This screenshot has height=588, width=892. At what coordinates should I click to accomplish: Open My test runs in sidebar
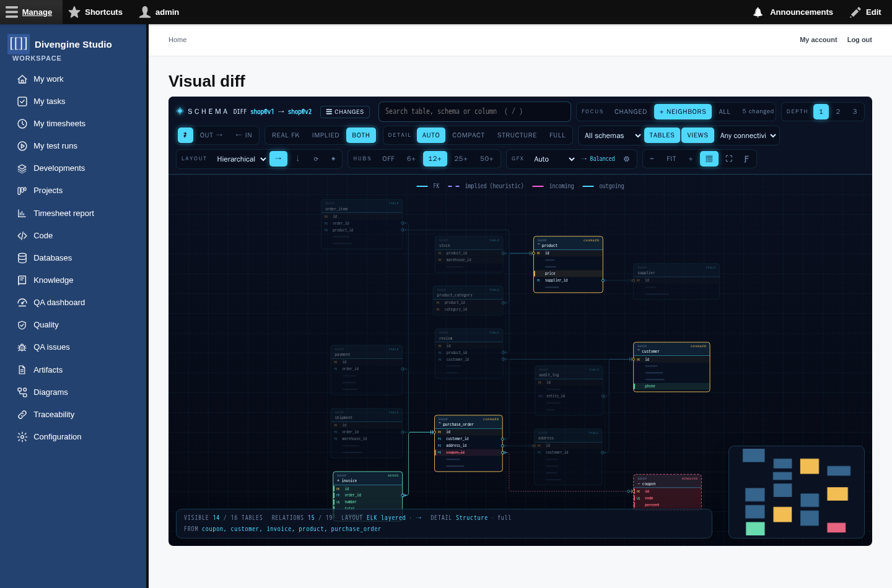pos(55,146)
